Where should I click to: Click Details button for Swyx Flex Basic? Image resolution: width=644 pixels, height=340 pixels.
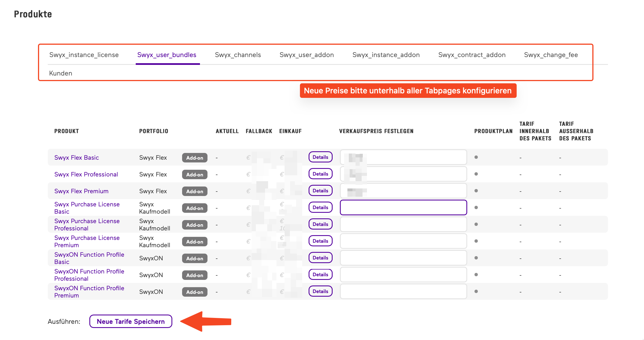pyautogui.click(x=320, y=157)
